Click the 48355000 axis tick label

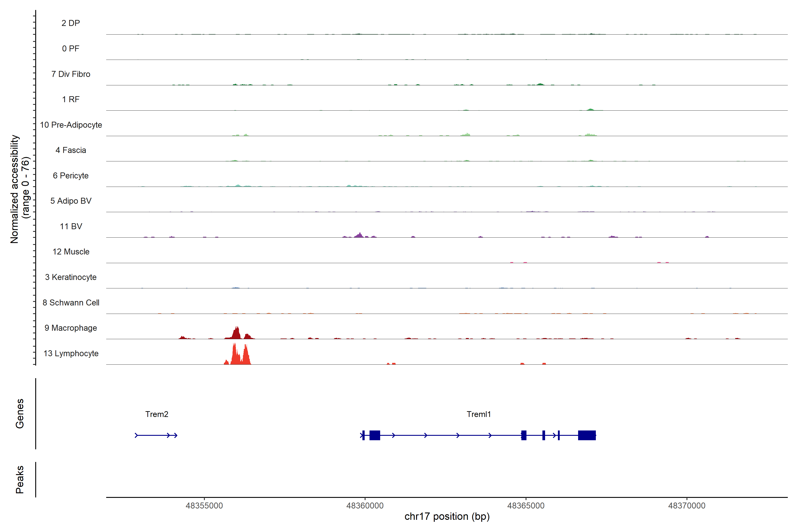point(204,506)
